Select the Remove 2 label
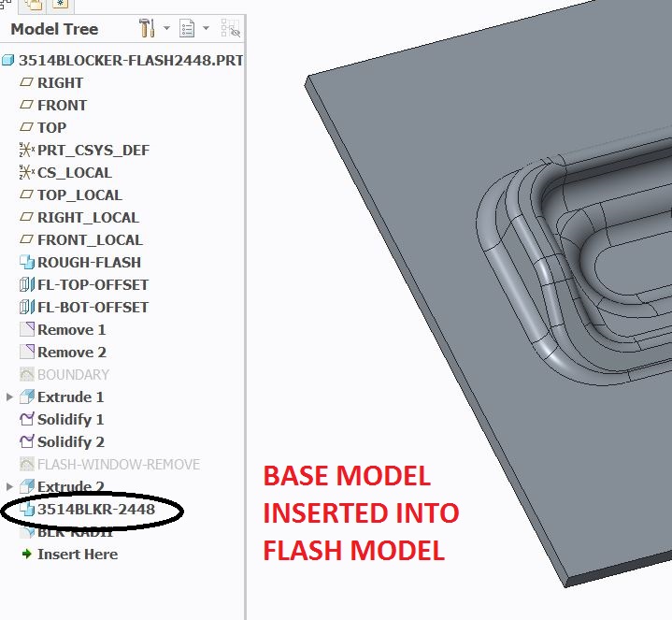672x620 pixels. click(72, 352)
